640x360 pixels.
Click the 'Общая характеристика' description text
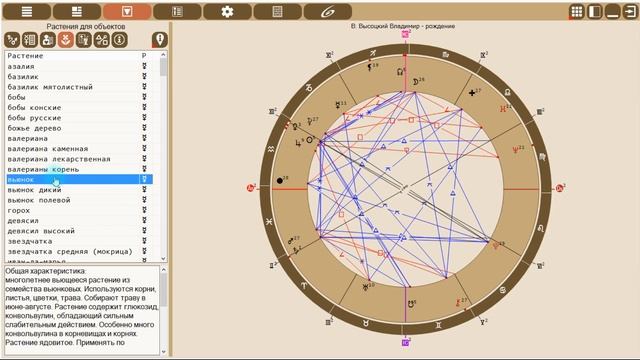pos(46,271)
